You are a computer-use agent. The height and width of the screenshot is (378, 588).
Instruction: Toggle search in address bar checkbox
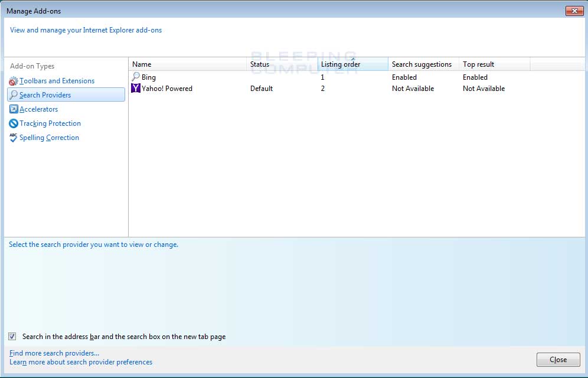(x=12, y=337)
